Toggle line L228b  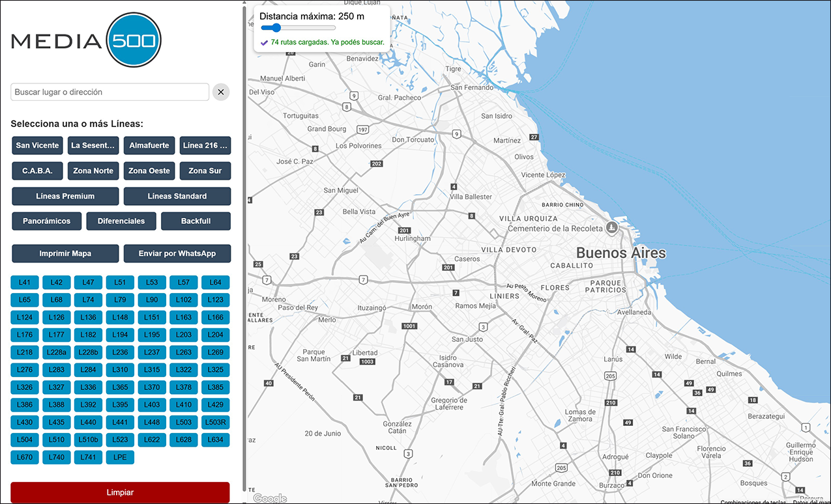(x=88, y=352)
